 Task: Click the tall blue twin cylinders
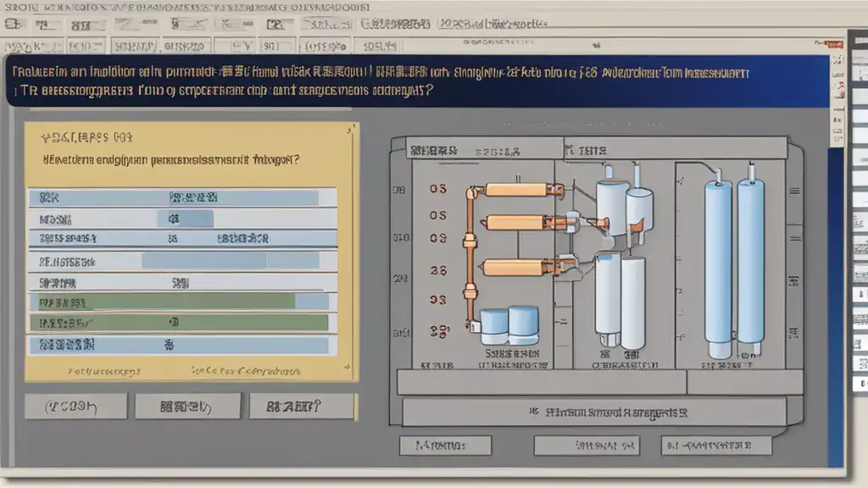[735, 269]
